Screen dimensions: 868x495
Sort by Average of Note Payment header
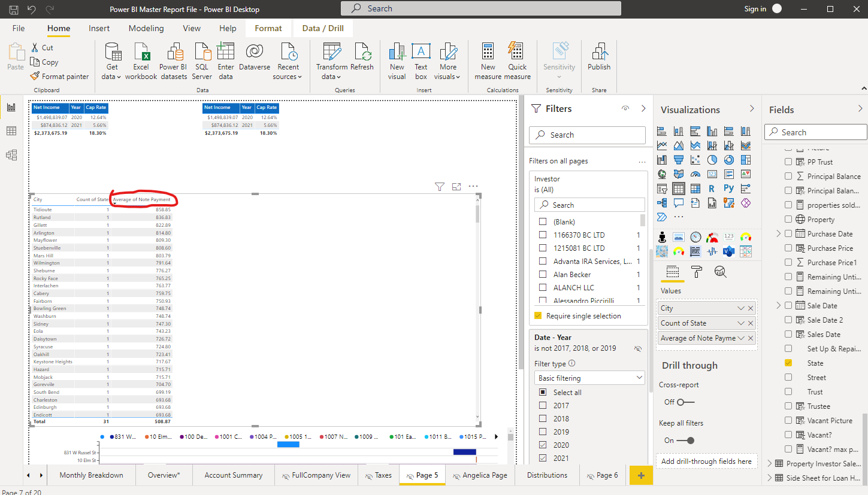pyautogui.click(x=142, y=199)
